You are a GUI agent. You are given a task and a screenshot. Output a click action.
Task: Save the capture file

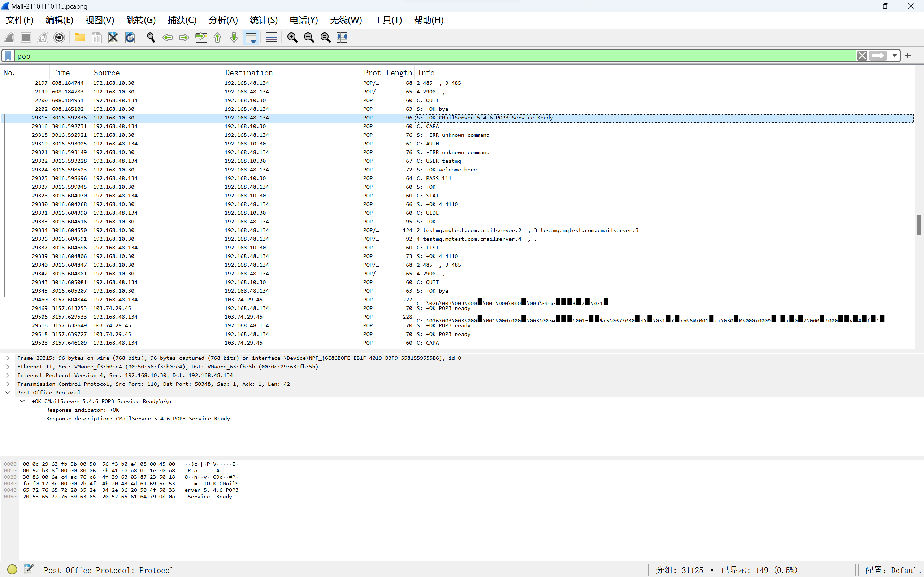pos(97,38)
